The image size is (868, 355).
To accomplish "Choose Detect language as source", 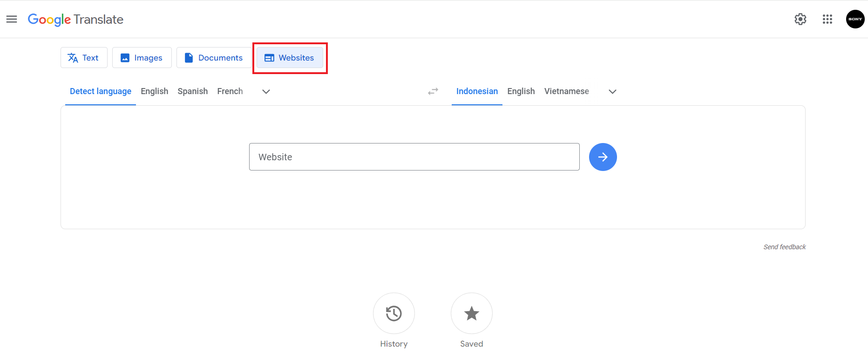I will [101, 91].
